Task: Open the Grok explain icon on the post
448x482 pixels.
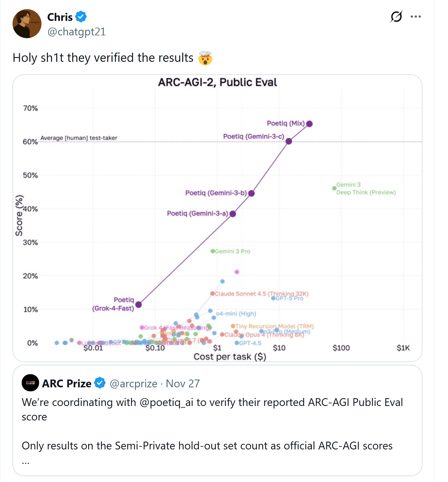Action: [396, 16]
